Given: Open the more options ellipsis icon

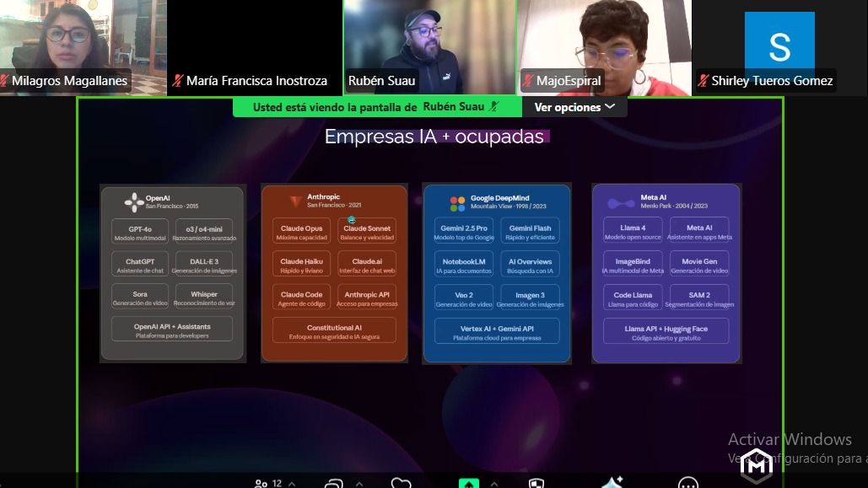Looking at the screenshot, I should [x=688, y=483].
